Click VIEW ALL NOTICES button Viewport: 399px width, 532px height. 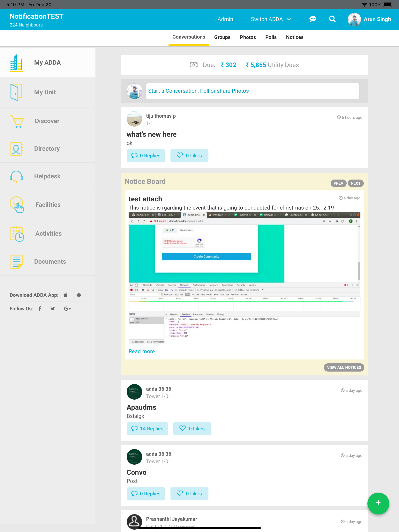(344, 367)
